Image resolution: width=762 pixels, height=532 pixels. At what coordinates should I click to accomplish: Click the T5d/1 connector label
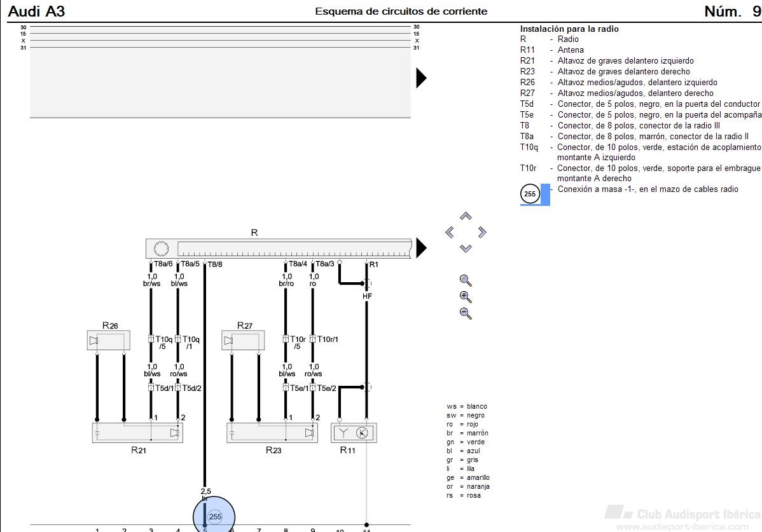pos(164,388)
